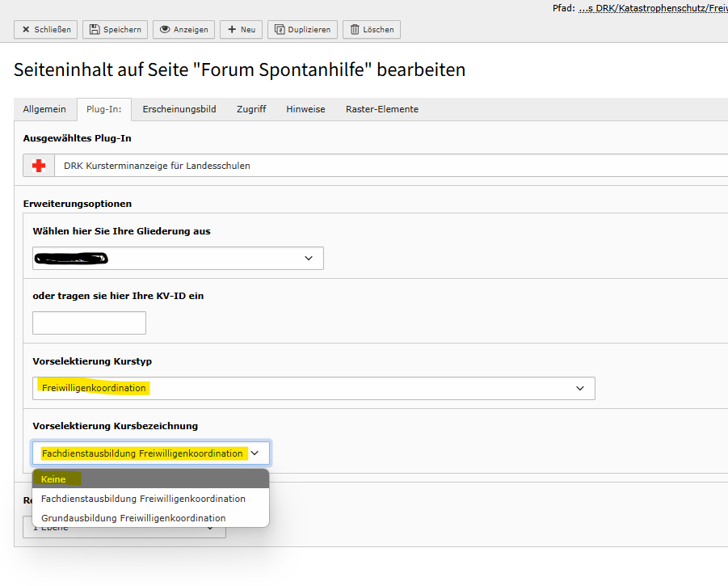The height and width of the screenshot is (586, 728).
Task: Collapse the Vorselektierung Kursbezeichnung dropdown
Action: pyautogui.click(x=151, y=453)
